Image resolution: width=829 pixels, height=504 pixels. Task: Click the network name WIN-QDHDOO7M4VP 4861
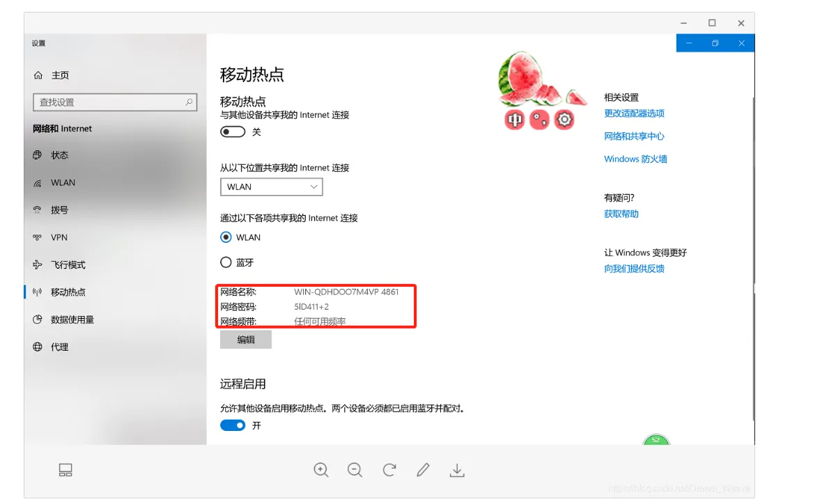tap(346, 292)
